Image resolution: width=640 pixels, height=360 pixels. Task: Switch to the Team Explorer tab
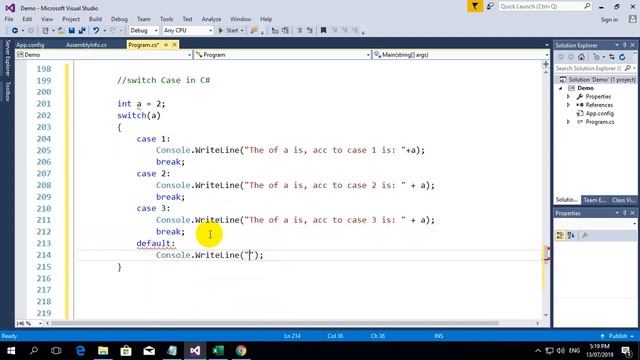click(x=594, y=200)
